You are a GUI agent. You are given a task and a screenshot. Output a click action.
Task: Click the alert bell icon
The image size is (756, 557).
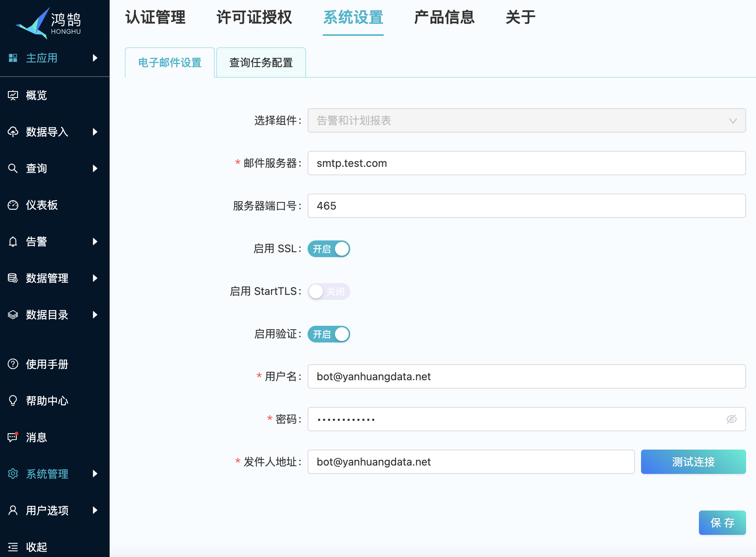[13, 242]
